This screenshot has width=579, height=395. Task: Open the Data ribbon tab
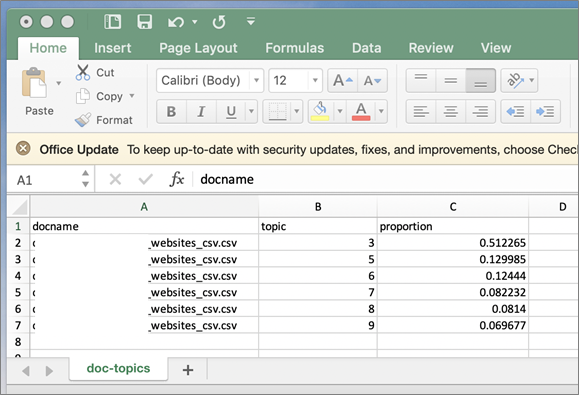pyautogui.click(x=366, y=48)
